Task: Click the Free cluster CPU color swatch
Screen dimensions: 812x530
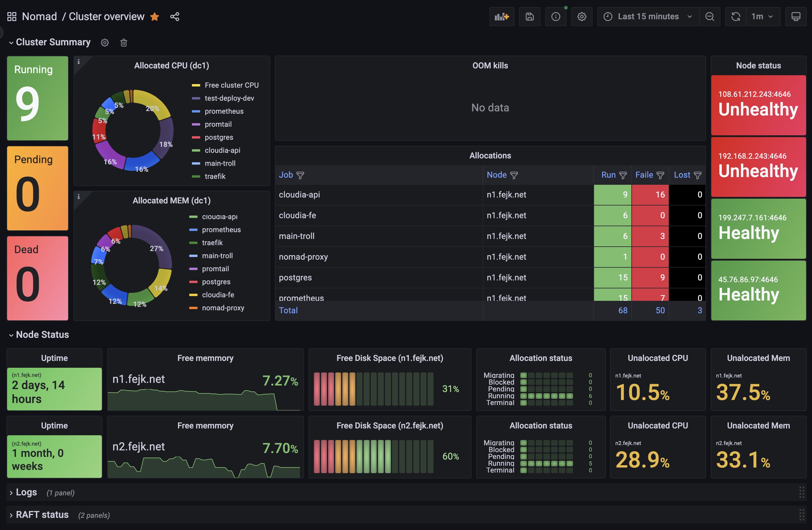Action: pos(196,85)
